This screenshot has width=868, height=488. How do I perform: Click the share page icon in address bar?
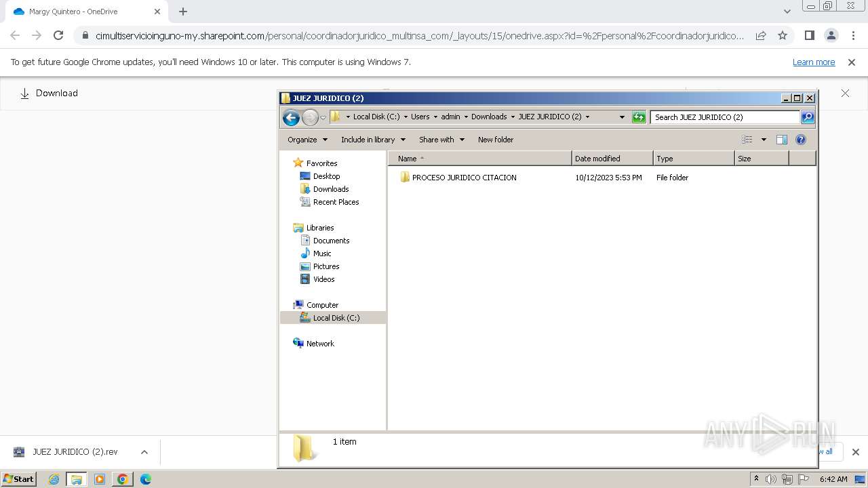pos(761,35)
